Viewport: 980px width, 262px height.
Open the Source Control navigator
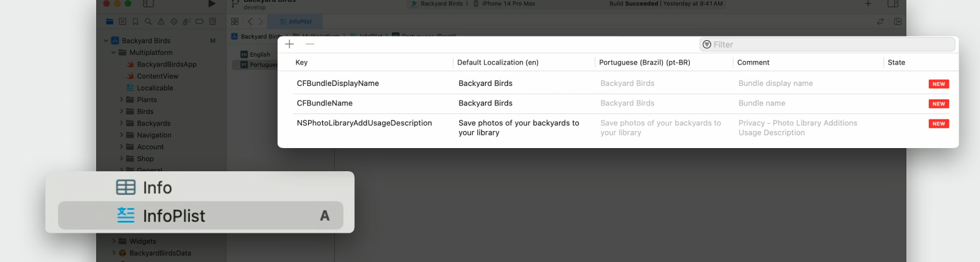pyautogui.click(x=122, y=21)
